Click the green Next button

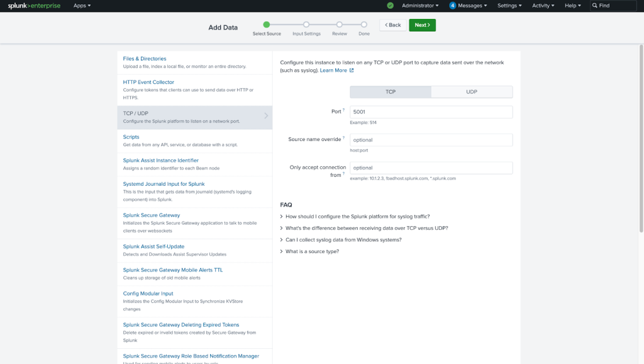(422, 25)
